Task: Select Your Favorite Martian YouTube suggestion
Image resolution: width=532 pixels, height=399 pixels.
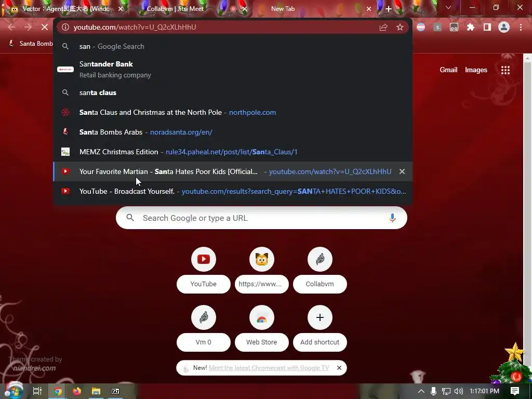Action: tap(233, 171)
